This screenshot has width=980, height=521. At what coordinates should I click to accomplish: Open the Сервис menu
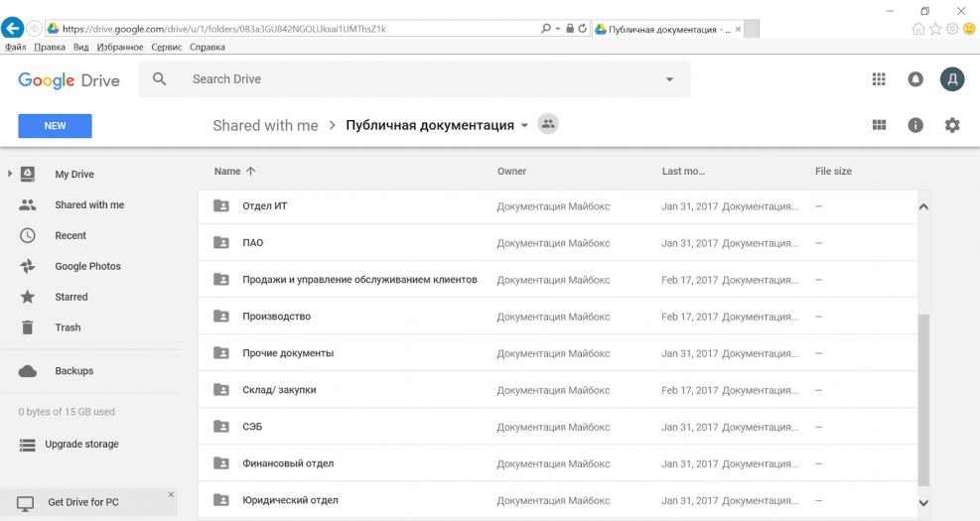(167, 47)
